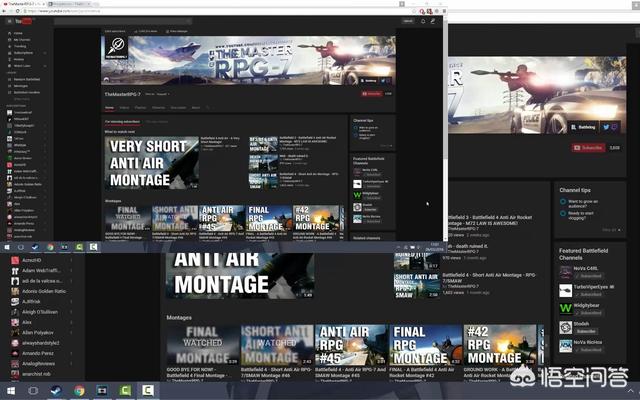
Task: Click 'Ready to start vlogging?' tip circle in background view
Action: click(563, 213)
